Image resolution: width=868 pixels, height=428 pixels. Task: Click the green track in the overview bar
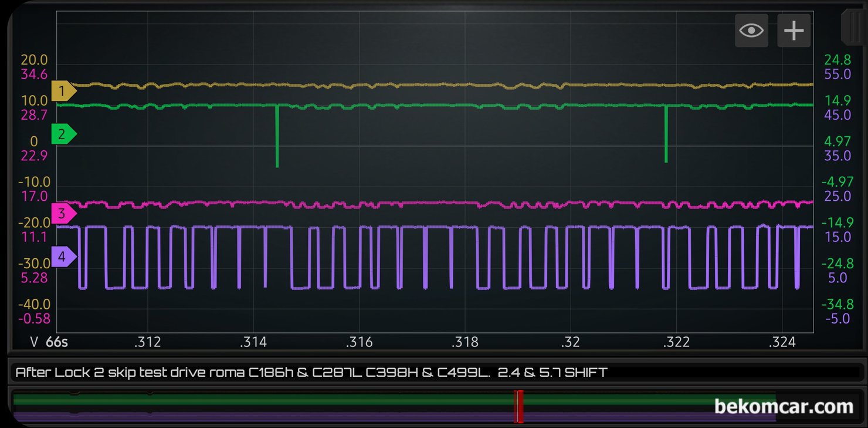coord(394,400)
